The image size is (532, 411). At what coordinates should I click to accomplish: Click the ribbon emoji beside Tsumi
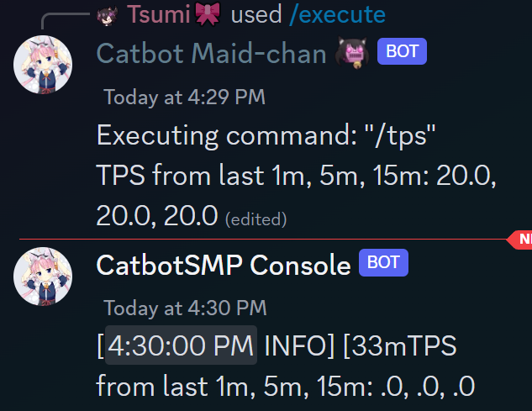click(207, 14)
